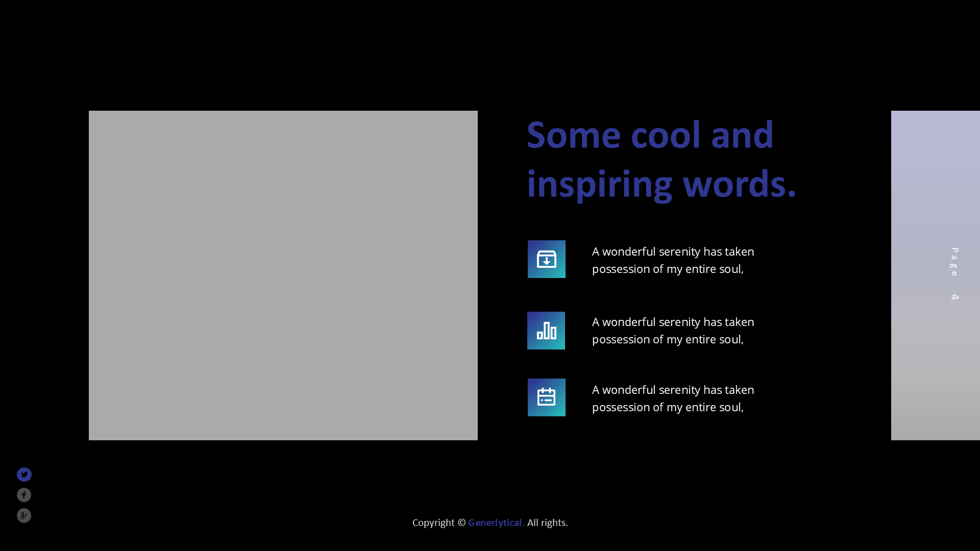Click the page number 4
Image resolution: width=980 pixels, height=551 pixels.
[x=954, y=296]
